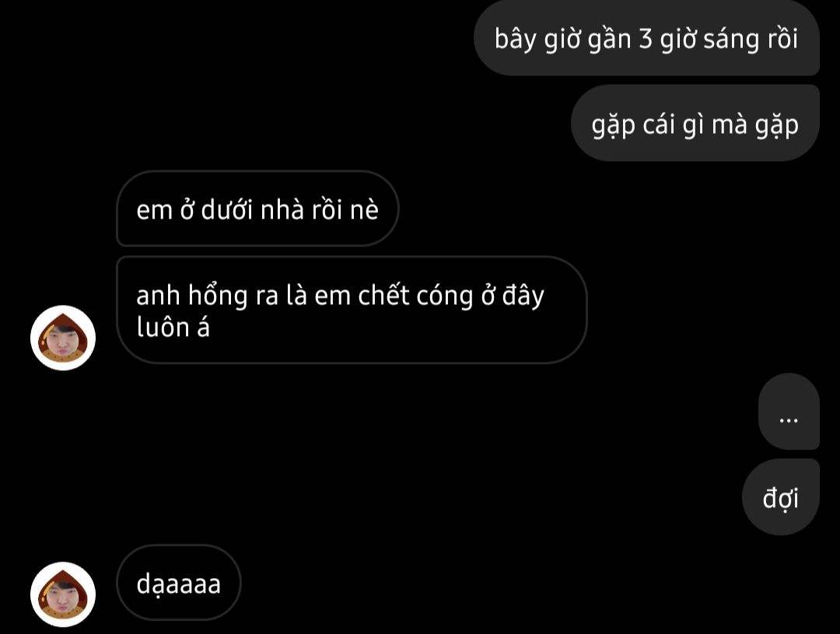Click the words 'luôn á' in the long message
The height and width of the screenshot is (634, 840).
tap(173, 327)
